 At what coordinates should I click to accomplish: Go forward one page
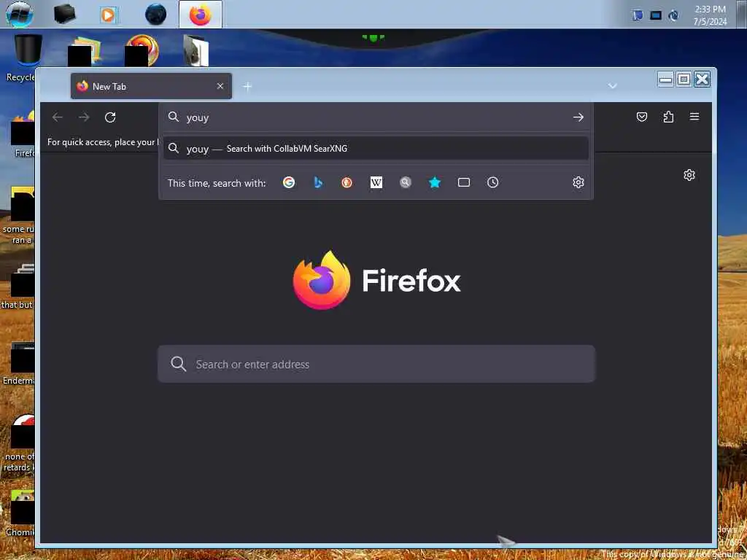tap(84, 117)
